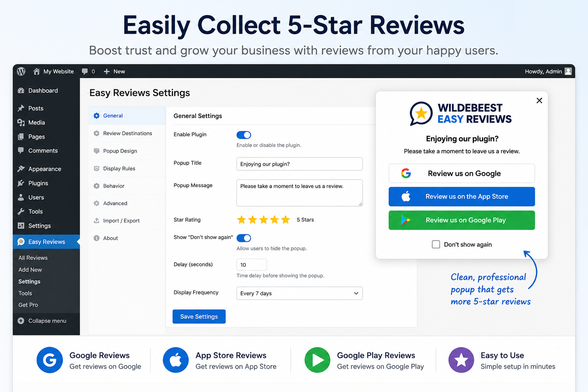Viewport: 588px width, 392px height.
Task: Close the review popup
Action: tap(539, 100)
